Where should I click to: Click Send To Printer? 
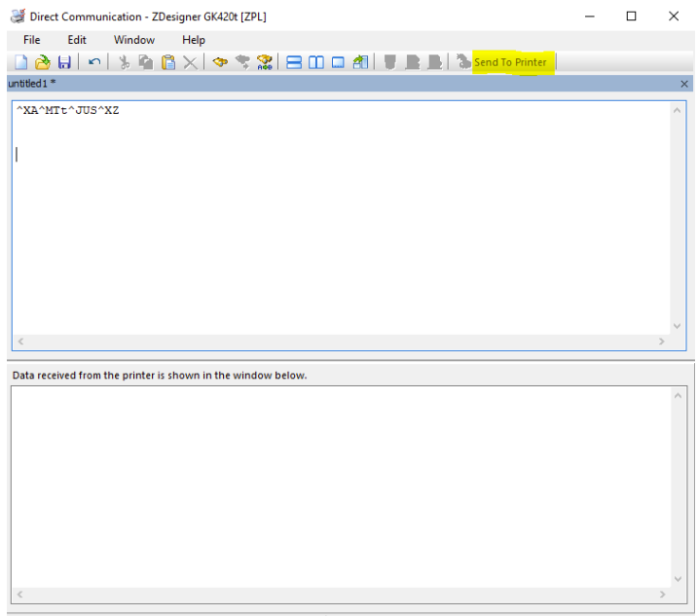pos(510,62)
